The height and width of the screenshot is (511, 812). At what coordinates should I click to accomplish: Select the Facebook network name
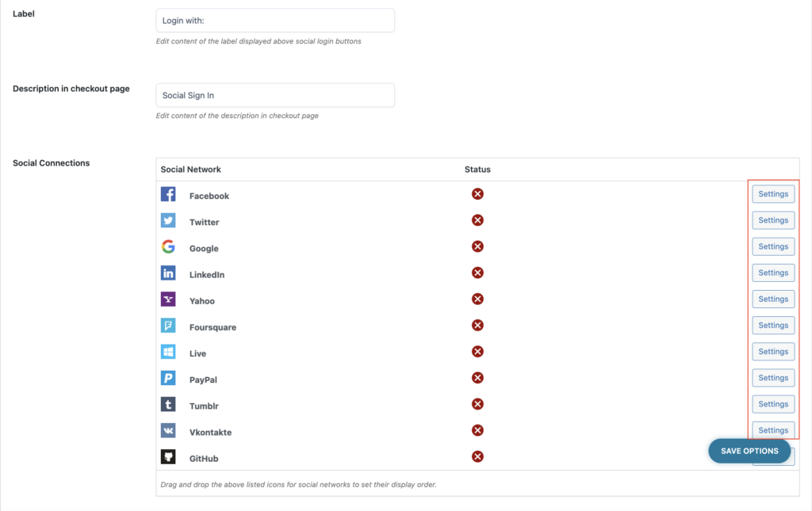click(x=209, y=196)
